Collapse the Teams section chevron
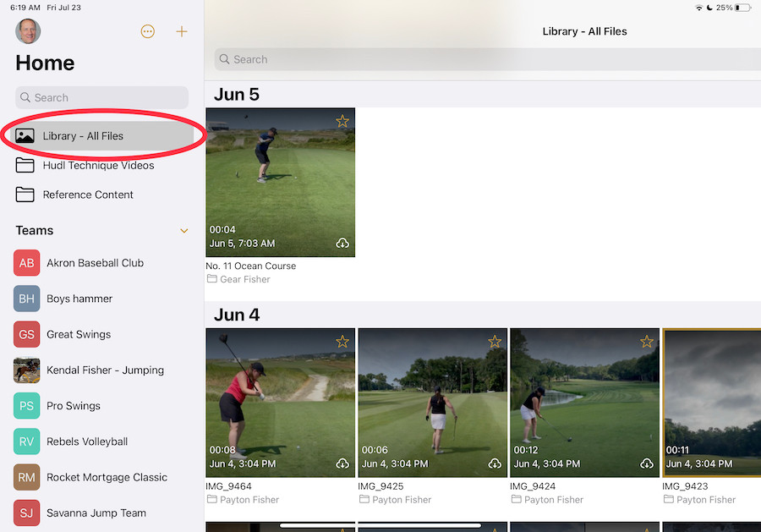The height and width of the screenshot is (532, 761). pos(184,231)
